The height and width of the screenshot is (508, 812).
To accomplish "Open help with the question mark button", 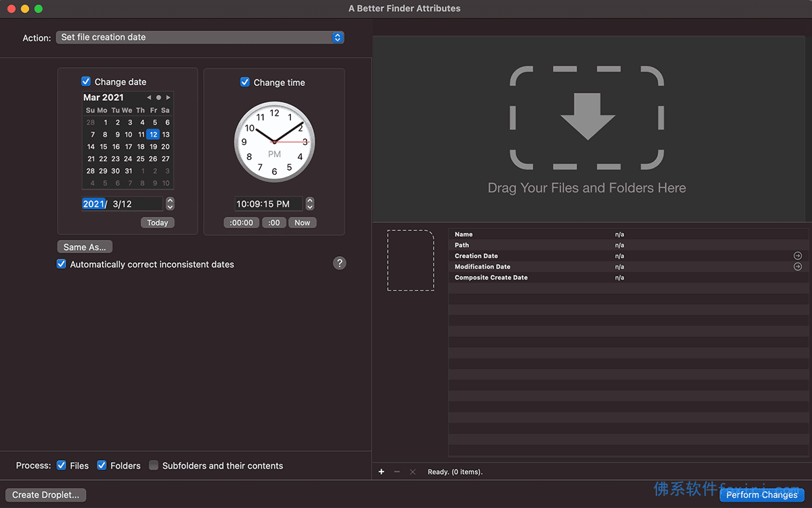I will pyautogui.click(x=340, y=263).
